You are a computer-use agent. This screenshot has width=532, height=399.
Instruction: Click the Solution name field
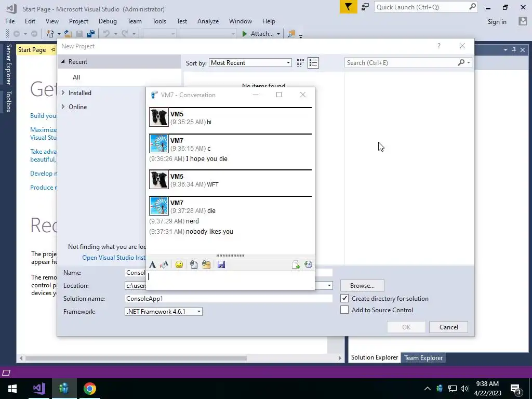(x=229, y=299)
